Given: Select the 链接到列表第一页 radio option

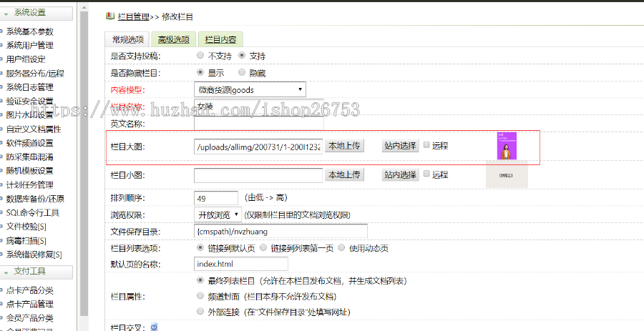Looking at the screenshot, I should pos(263,247).
